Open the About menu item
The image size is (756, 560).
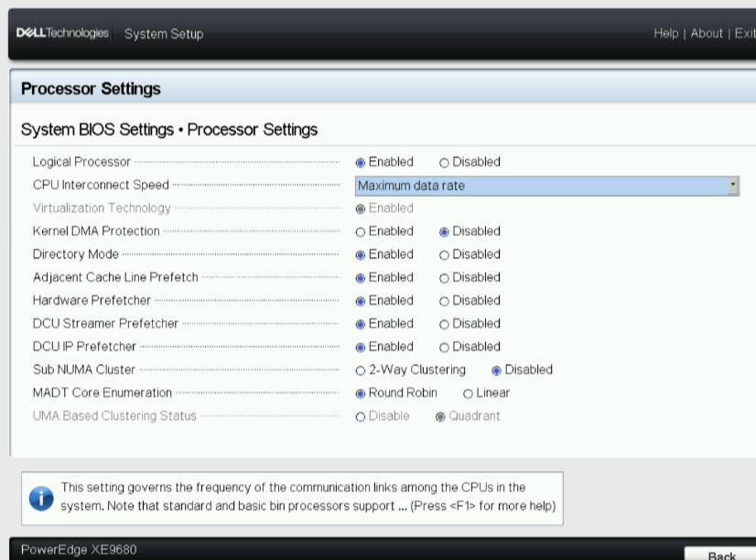pyautogui.click(x=707, y=33)
